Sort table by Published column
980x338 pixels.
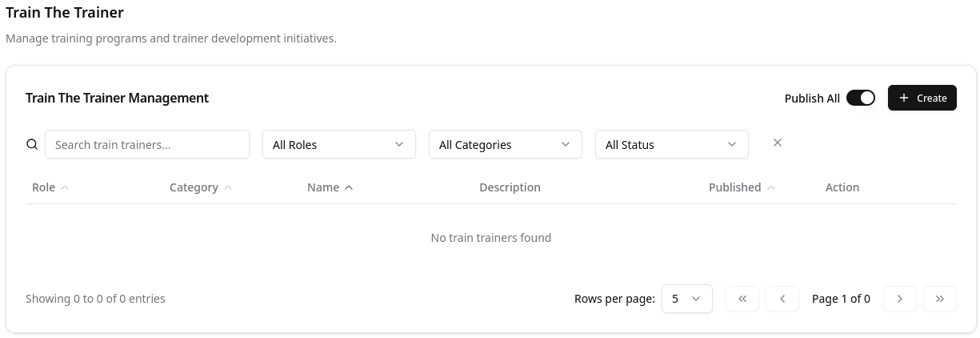[742, 187]
